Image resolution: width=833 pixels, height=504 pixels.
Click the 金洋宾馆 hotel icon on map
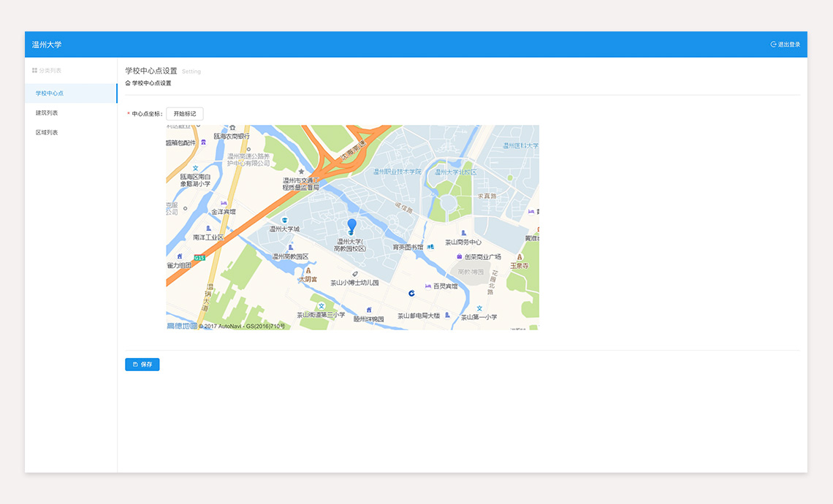224,203
